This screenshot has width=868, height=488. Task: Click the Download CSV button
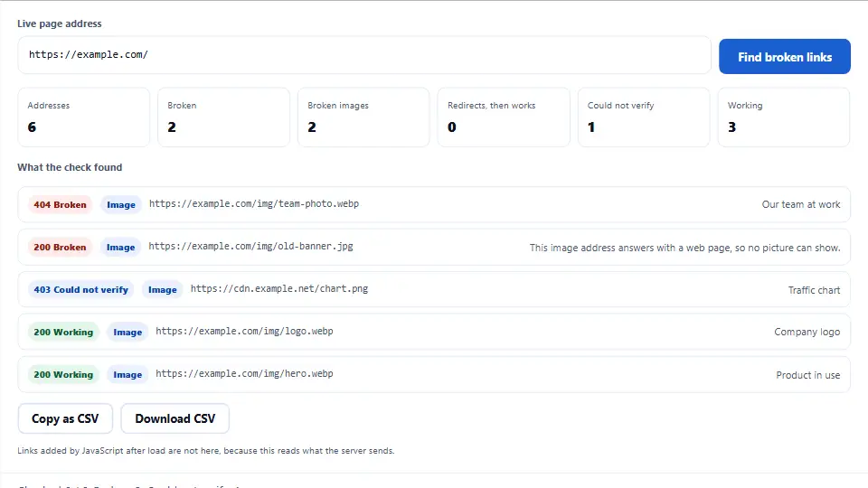tap(175, 418)
